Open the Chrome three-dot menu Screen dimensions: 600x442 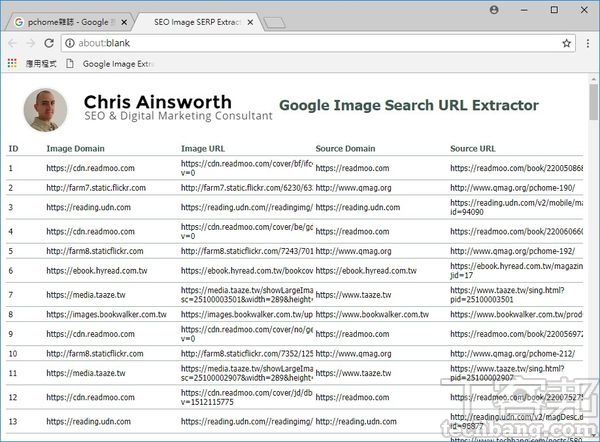point(588,43)
